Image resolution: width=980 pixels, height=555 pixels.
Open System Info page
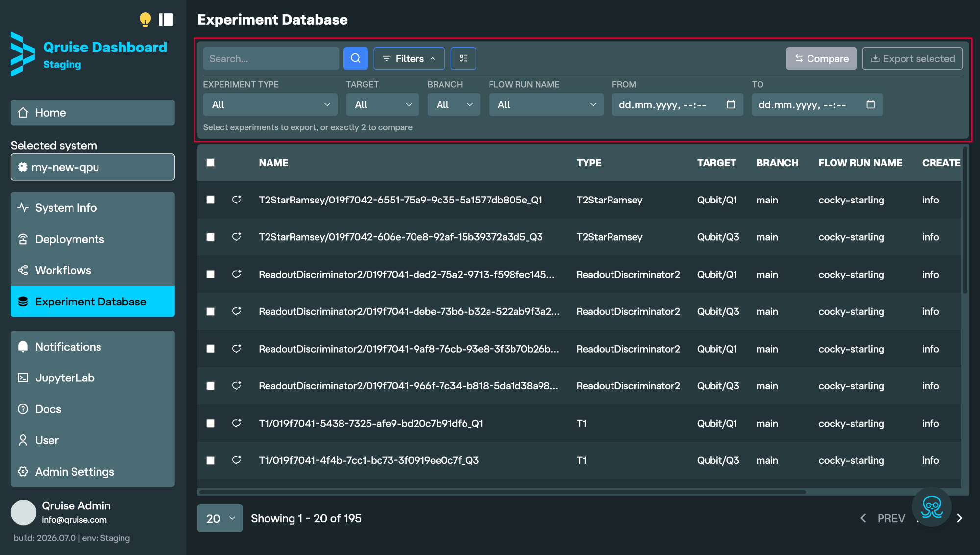pos(93,208)
